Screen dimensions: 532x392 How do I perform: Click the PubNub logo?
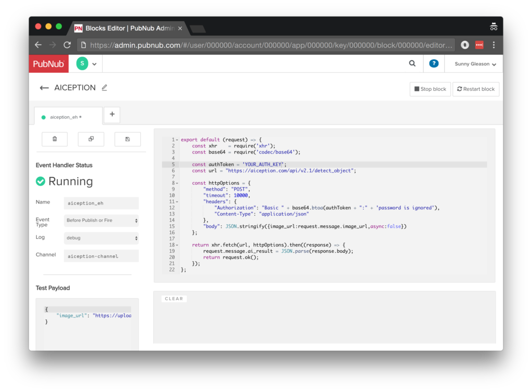tap(48, 64)
